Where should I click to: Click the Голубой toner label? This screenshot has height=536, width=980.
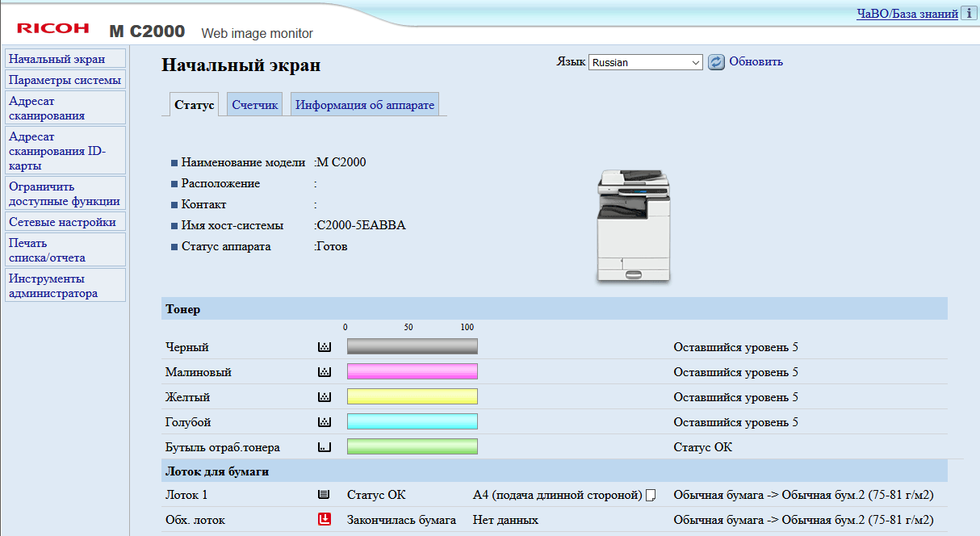click(188, 422)
